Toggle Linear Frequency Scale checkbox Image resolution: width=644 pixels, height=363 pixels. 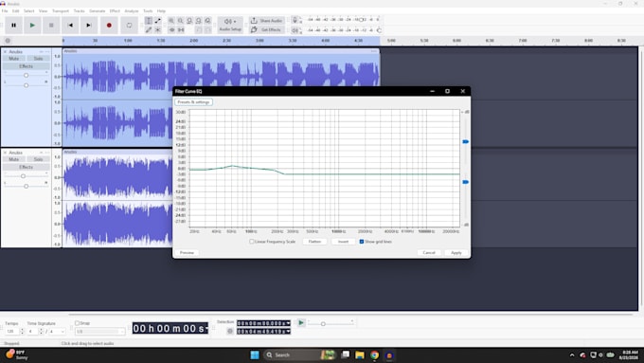tap(251, 242)
